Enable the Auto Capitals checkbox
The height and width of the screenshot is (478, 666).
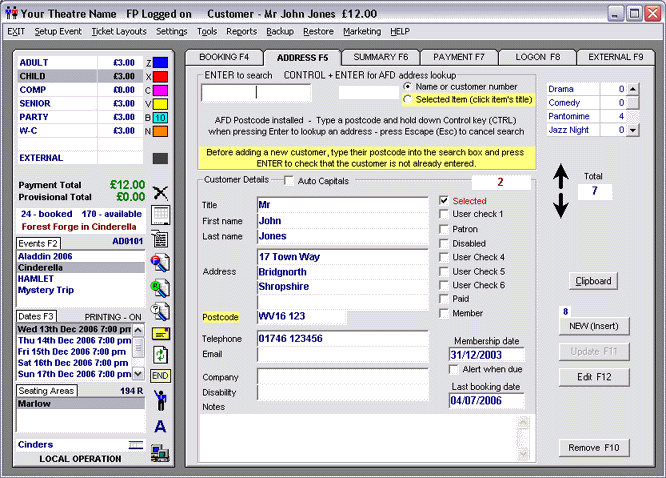click(x=290, y=181)
